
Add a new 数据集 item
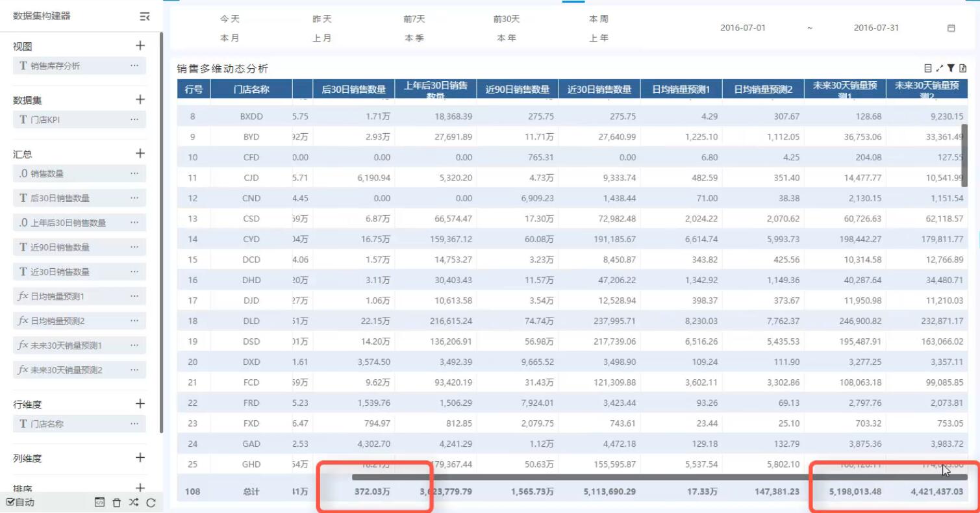click(x=140, y=99)
